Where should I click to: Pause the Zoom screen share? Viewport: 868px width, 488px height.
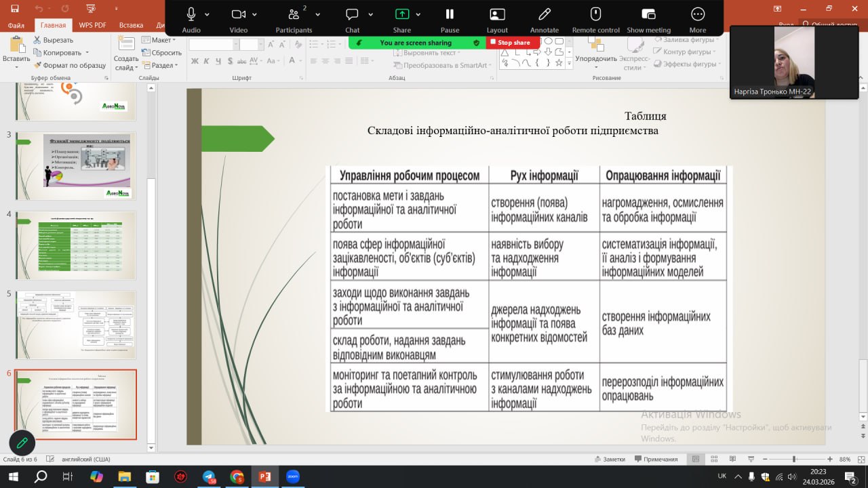450,15
